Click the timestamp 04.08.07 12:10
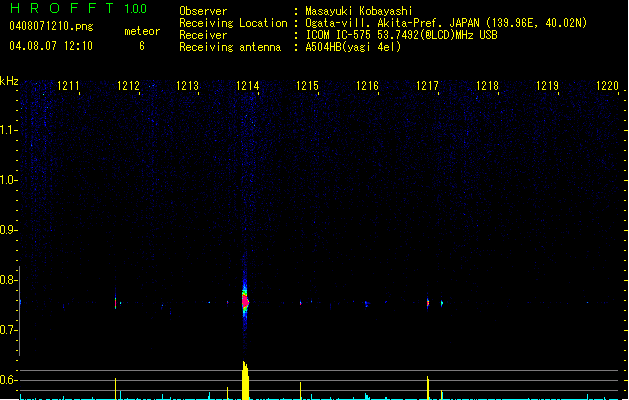Screen dimensions: 629x400 tap(51, 46)
